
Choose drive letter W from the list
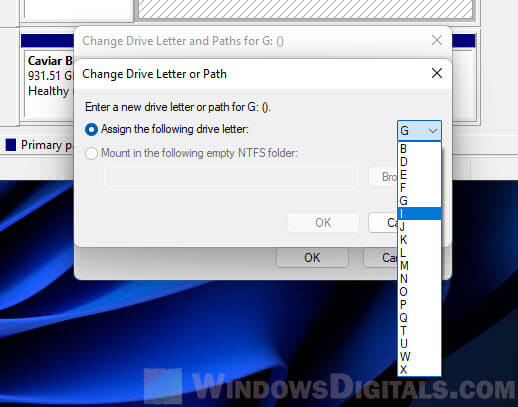click(x=419, y=357)
